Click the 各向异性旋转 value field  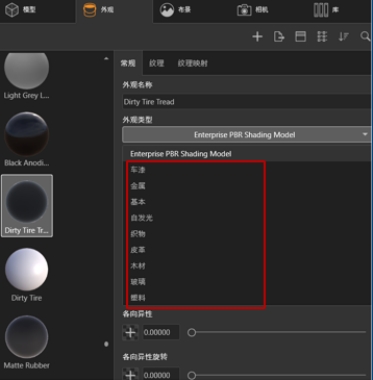pyautogui.click(x=161, y=375)
